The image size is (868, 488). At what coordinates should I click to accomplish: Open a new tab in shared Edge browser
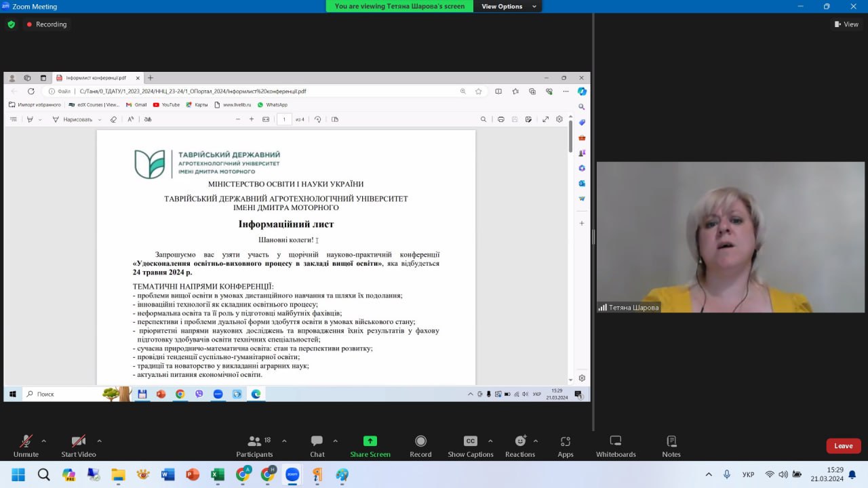click(151, 78)
